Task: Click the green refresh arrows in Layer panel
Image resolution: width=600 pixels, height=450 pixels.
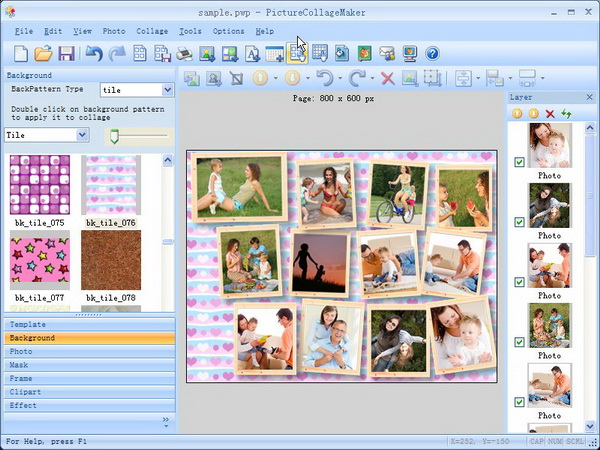Action: (x=566, y=114)
